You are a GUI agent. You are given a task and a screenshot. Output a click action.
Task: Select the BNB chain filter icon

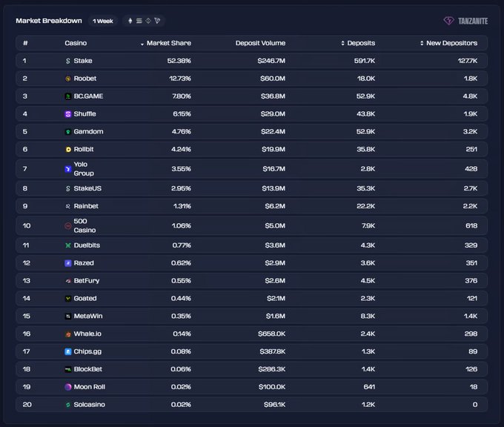[148, 21]
